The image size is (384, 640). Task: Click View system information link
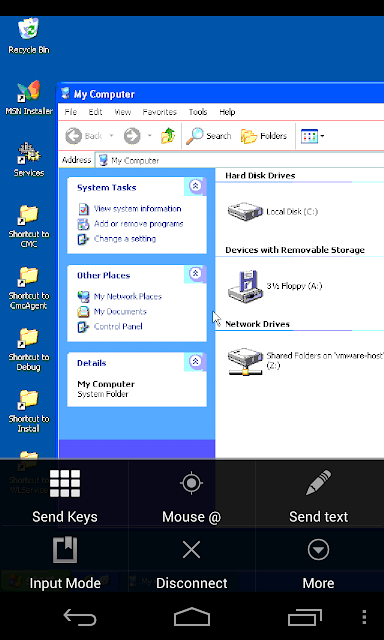point(138,209)
